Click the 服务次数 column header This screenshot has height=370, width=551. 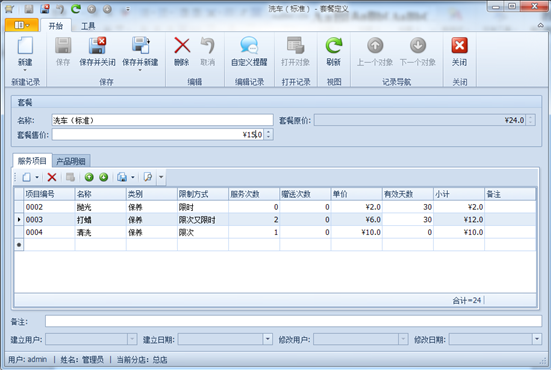pos(254,194)
